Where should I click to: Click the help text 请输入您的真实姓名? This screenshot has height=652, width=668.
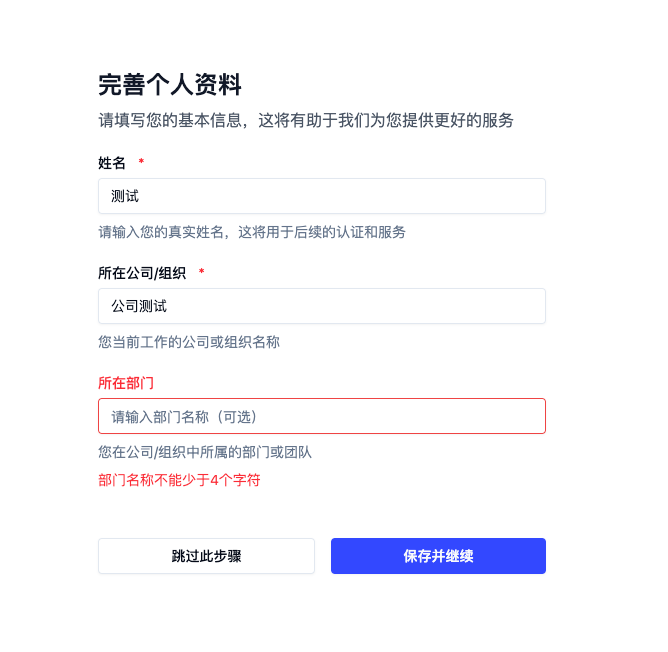pyautogui.click(x=252, y=232)
